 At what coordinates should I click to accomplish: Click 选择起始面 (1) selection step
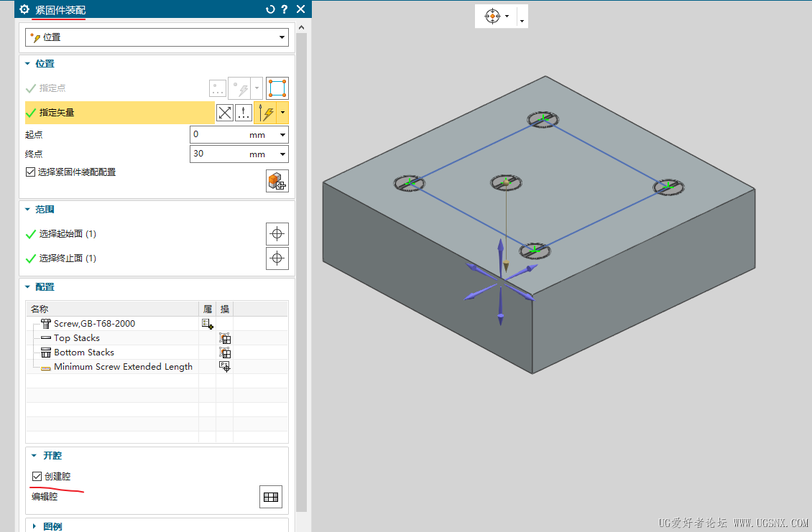click(68, 234)
